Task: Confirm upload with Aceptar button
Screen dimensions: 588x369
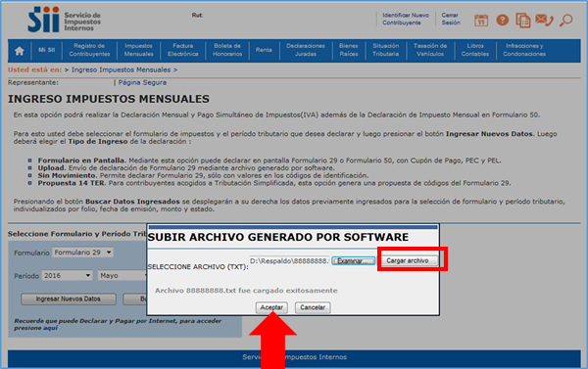Action: click(271, 307)
